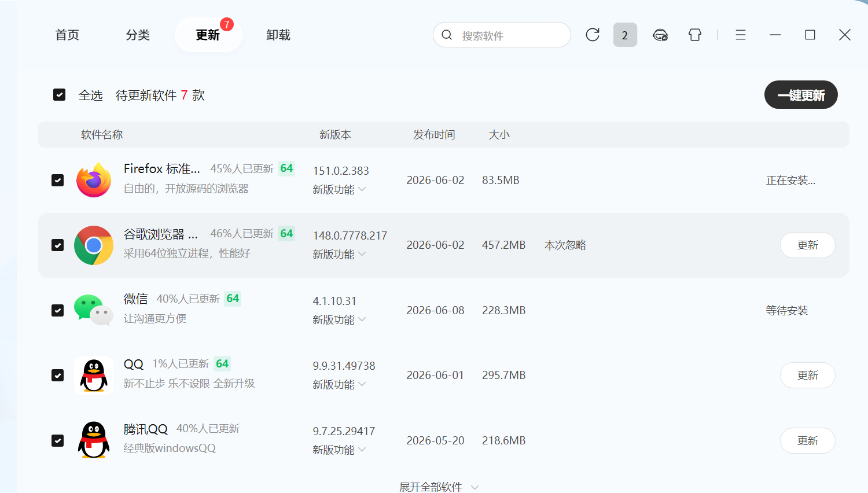868x493 pixels.
Task: Uncheck the QQ 9.9.31 row checkbox
Action: 57,376
